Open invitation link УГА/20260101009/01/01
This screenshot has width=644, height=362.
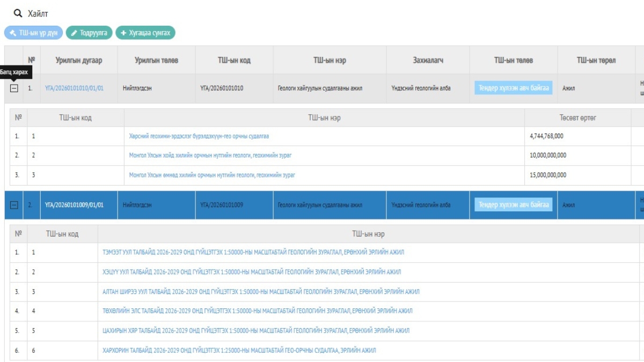pyautogui.click(x=74, y=205)
